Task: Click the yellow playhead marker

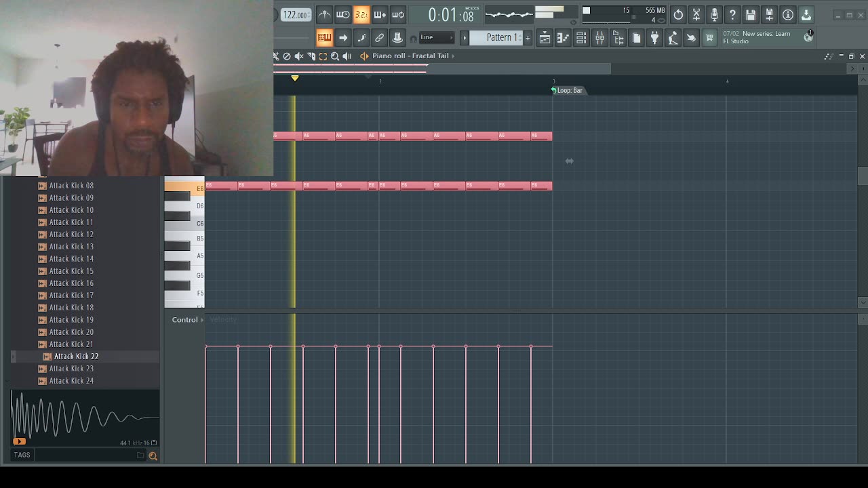Action: 295,78
